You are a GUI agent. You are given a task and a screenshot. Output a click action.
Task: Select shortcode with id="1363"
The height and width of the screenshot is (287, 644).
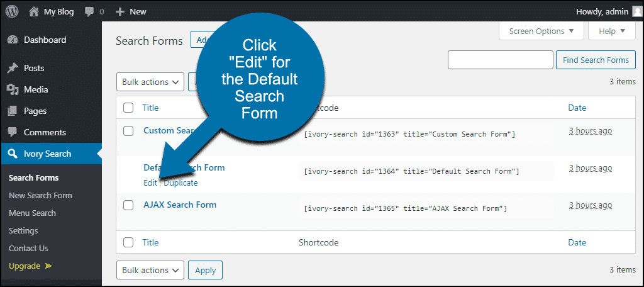pos(409,134)
